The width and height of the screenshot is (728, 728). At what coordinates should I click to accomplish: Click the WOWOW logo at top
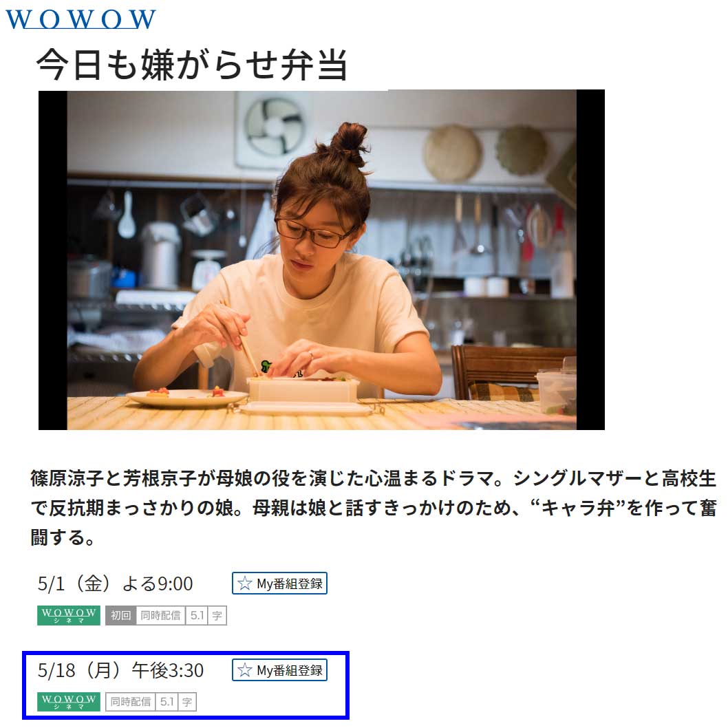81,19
